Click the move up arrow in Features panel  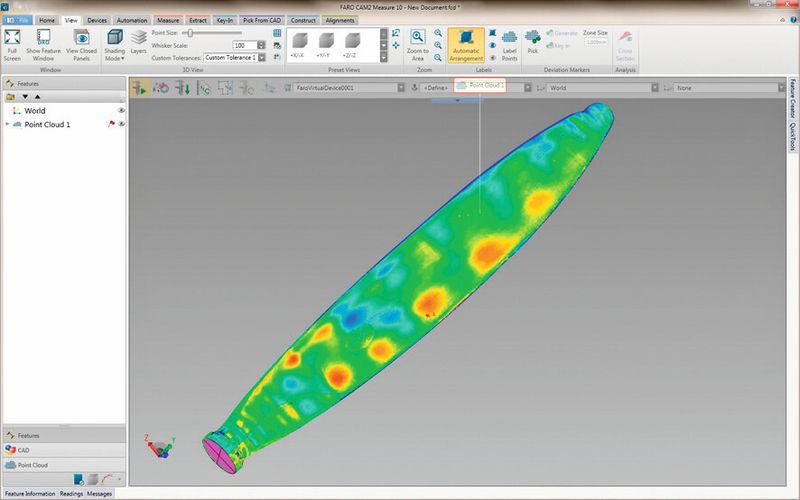point(37,96)
